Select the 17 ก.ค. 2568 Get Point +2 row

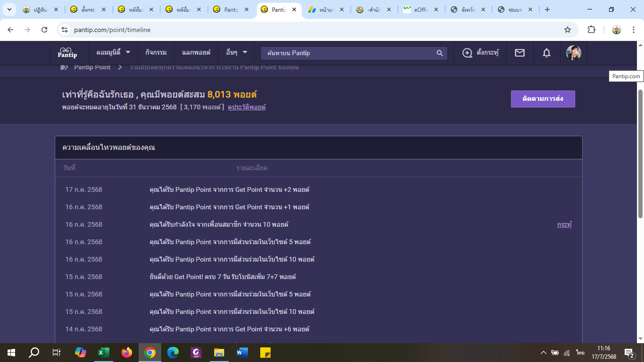click(319, 189)
